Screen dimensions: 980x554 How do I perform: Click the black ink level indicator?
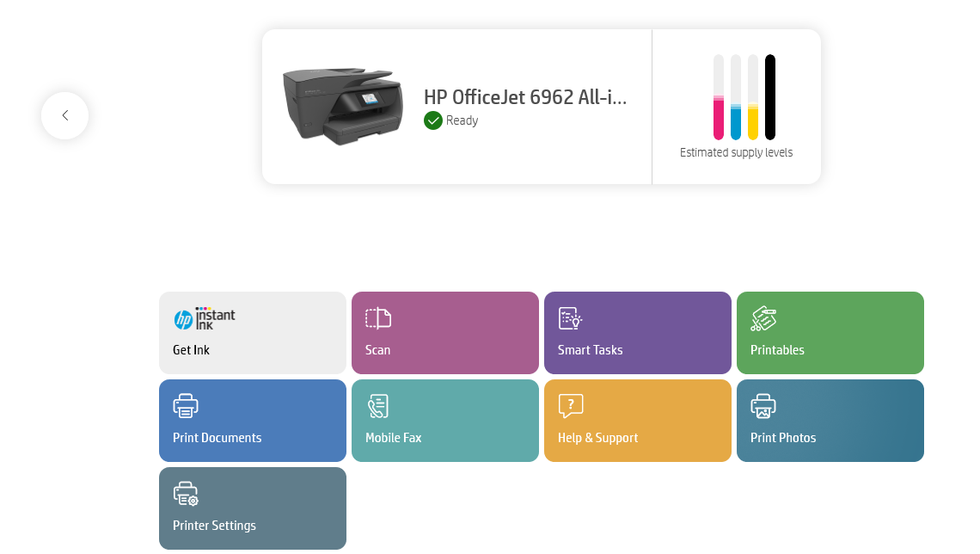[x=771, y=97]
